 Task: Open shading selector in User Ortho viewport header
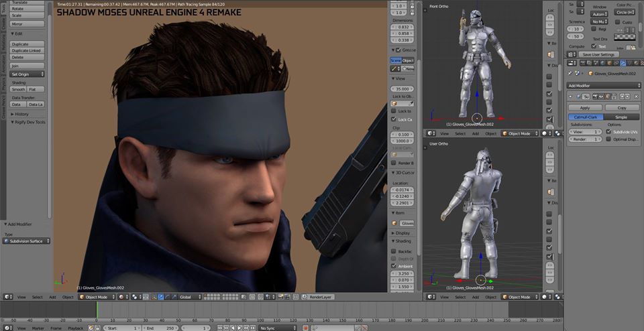546,297
